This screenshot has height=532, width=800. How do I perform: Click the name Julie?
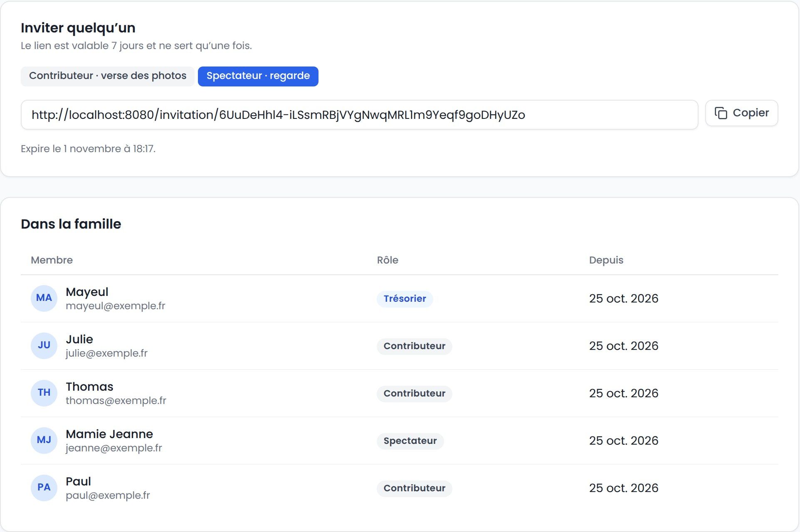click(79, 339)
